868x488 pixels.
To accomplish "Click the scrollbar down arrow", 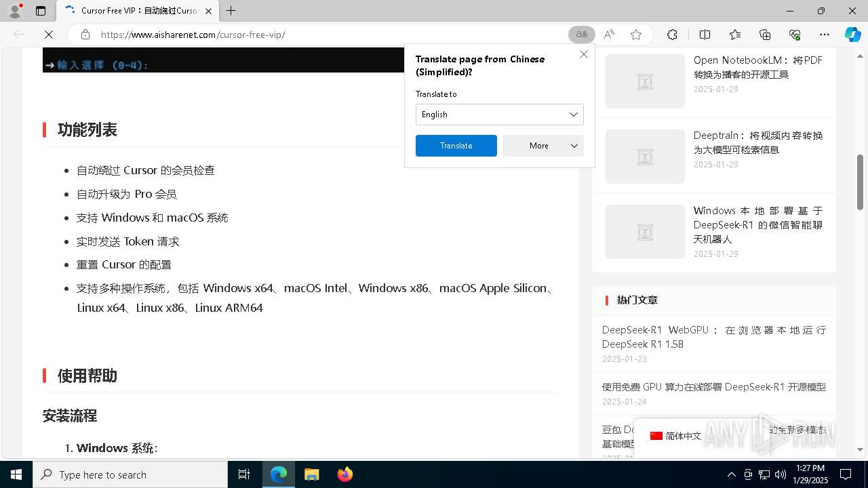I will point(861,449).
